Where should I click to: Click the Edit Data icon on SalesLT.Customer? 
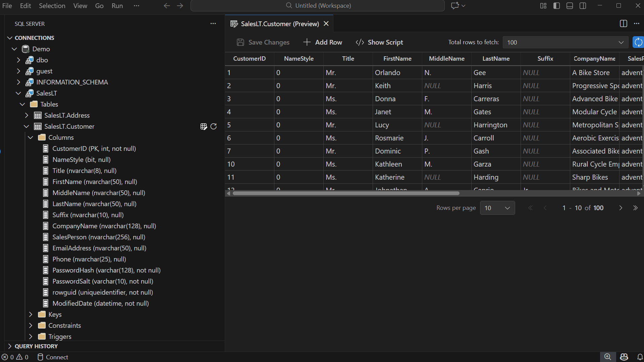click(203, 126)
